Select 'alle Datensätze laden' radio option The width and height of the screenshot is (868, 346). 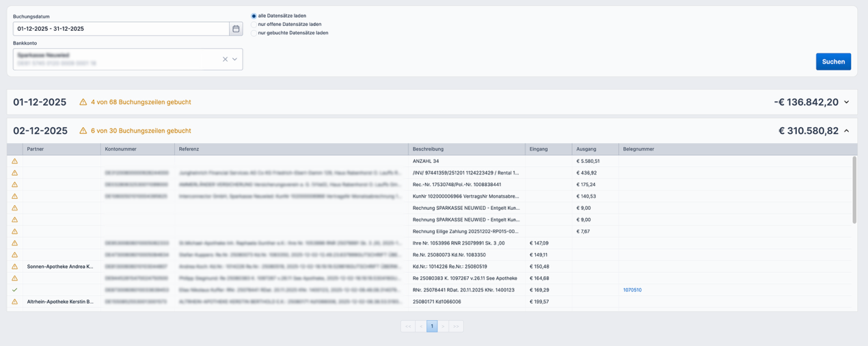point(254,16)
